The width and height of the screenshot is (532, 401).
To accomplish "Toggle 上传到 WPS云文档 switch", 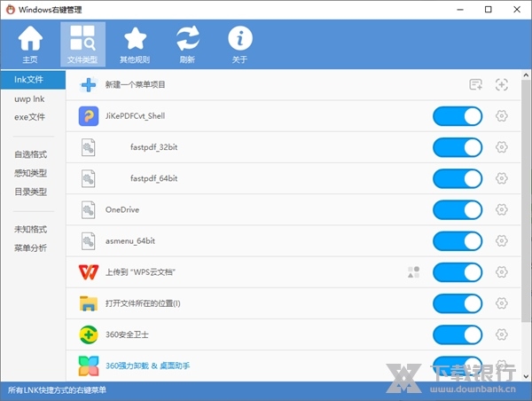I will 458,272.
